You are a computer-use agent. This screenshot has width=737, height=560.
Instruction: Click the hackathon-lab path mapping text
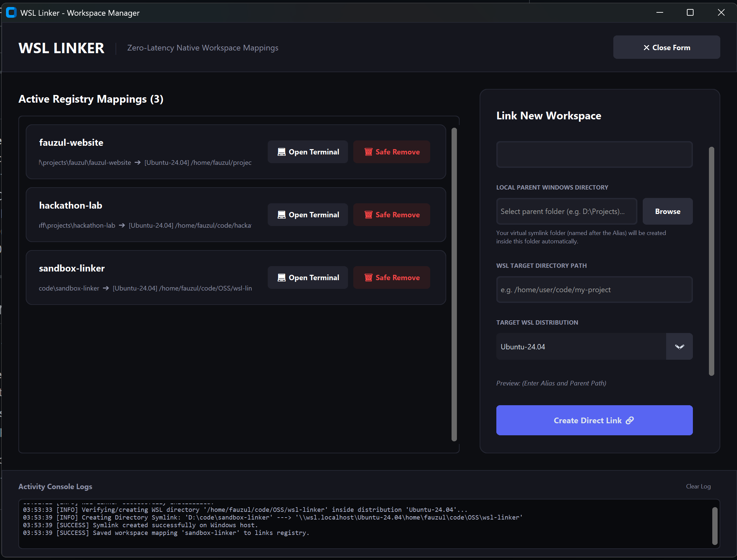click(x=145, y=225)
